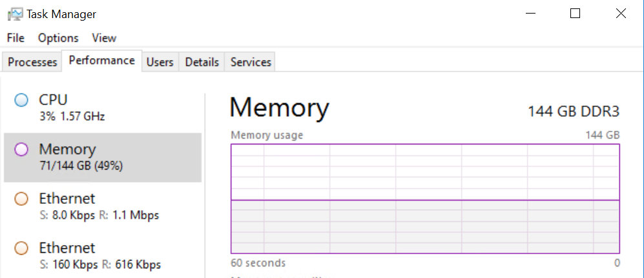Select Ethernet entry sending 160 Kbps
This screenshot has width=644, height=278.
coord(103,256)
